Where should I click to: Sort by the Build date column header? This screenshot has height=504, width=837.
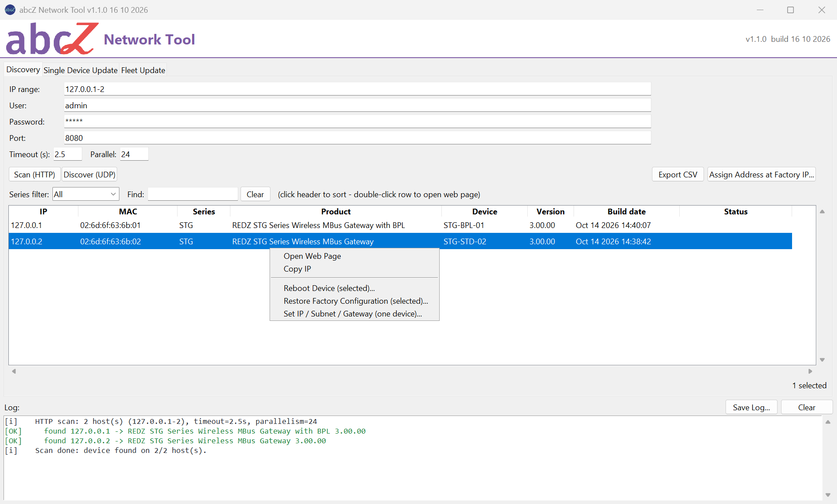coord(626,211)
